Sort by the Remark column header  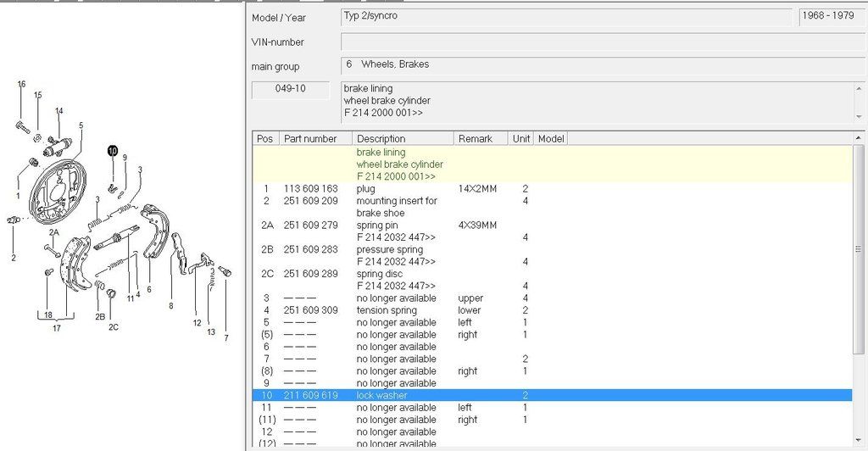481,138
